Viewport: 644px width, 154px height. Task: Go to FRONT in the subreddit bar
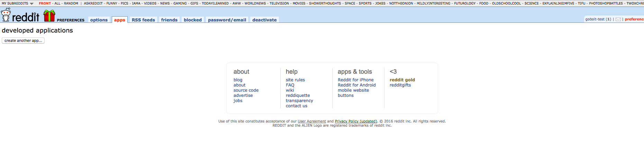pos(45,3)
